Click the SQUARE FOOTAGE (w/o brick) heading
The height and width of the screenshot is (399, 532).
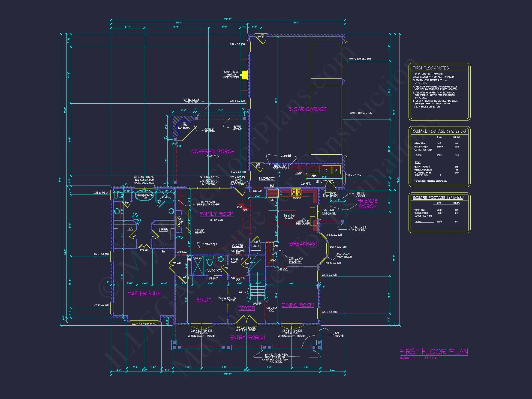click(x=439, y=131)
